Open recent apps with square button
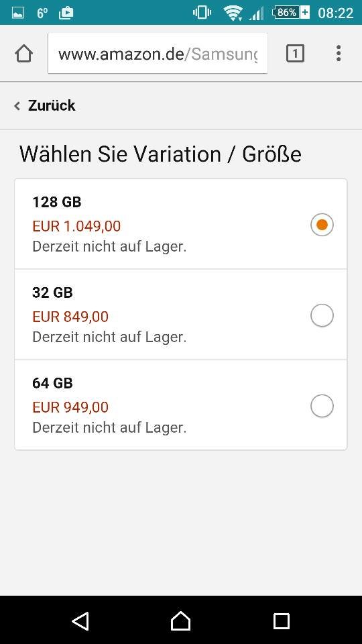The image size is (362, 644). [281, 621]
